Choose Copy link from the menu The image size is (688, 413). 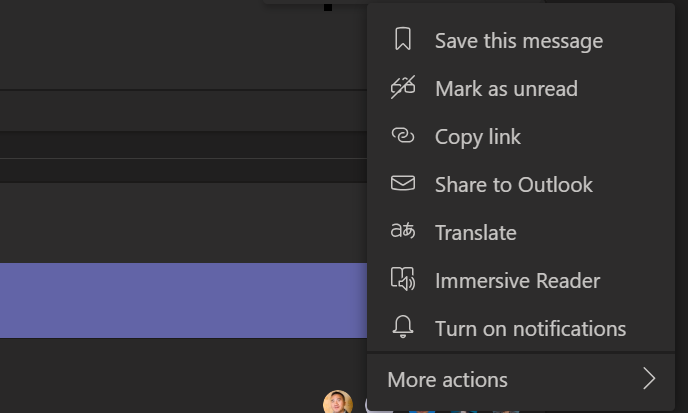(521, 136)
